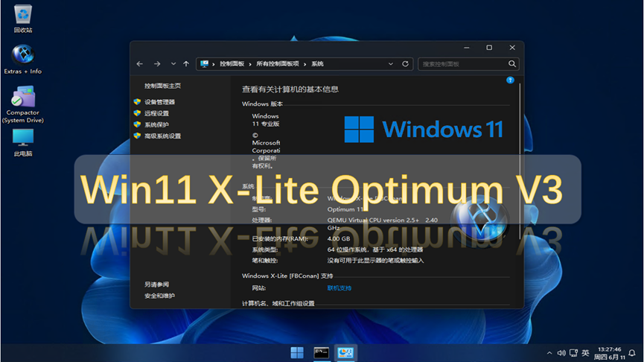Image resolution: width=644 pixels, height=362 pixels.
Task: Open 高级系统设置 in left sidebar
Action: coord(162,136)
